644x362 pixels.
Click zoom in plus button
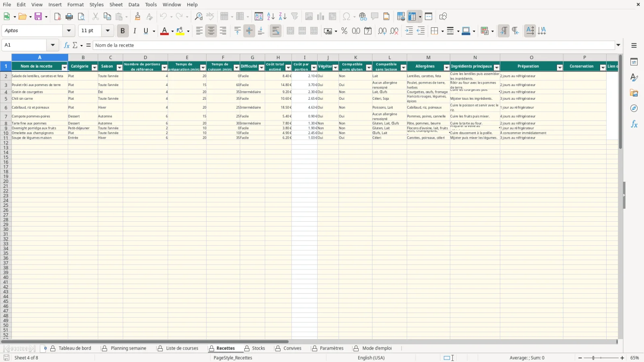(622, 358)
